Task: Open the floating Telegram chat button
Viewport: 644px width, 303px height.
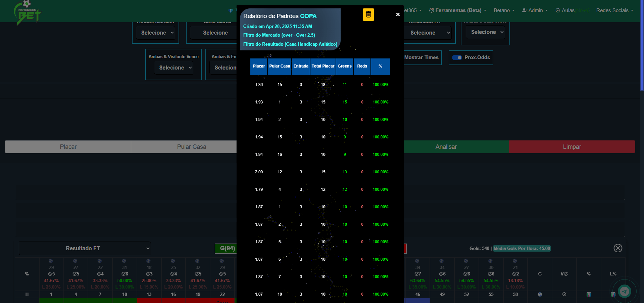Action: [625, 291]
